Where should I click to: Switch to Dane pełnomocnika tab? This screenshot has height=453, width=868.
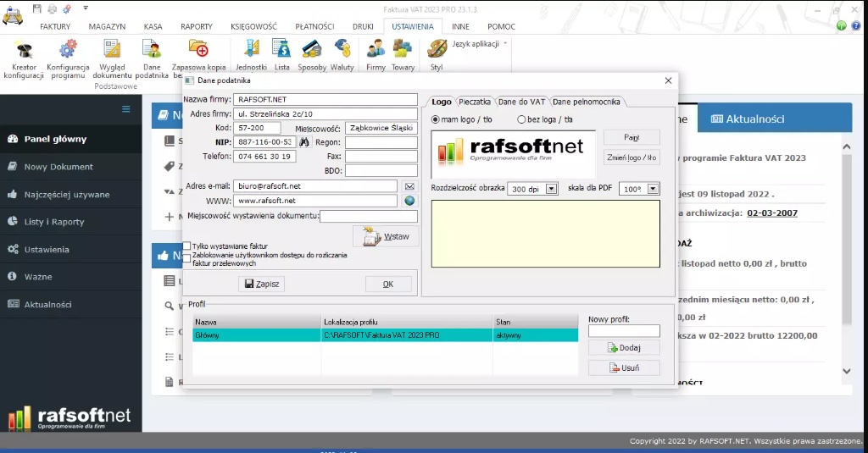587,102
